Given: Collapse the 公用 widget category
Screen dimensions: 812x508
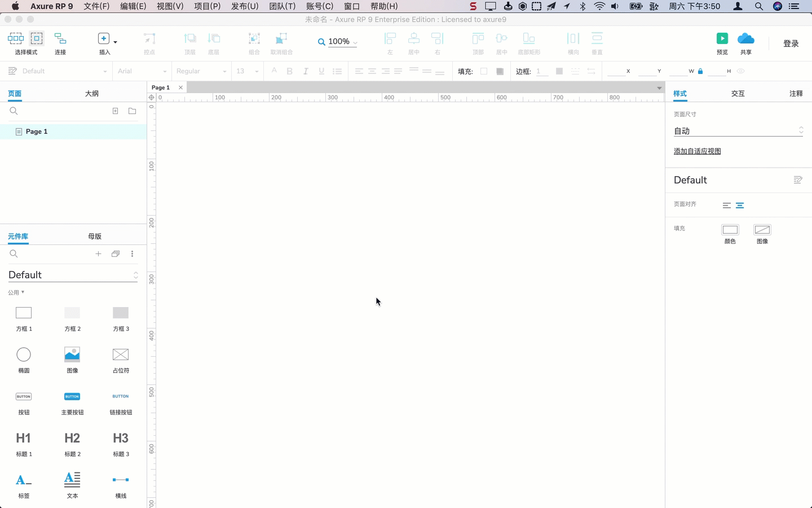Looking at the screenshot, I should coord(16,292).
